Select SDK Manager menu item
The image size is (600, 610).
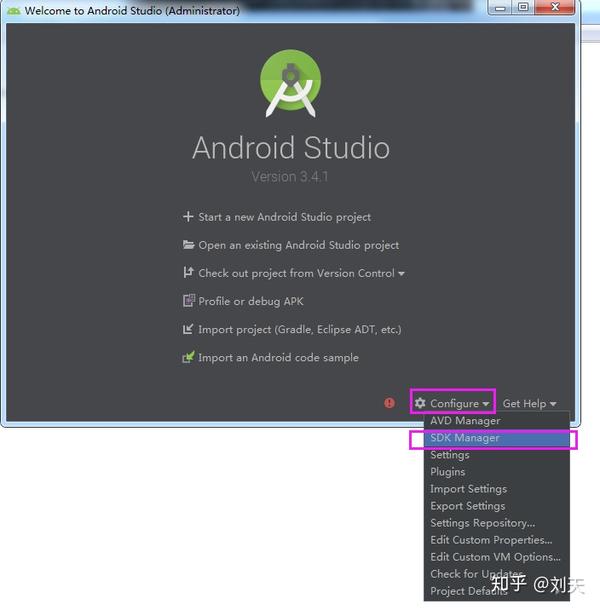tap(496, 438)
